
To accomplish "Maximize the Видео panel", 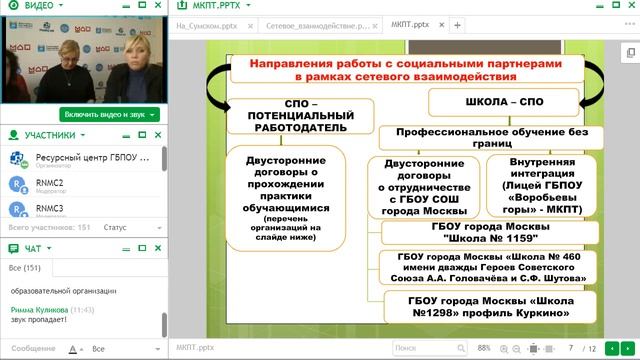I will pos(142,5).
